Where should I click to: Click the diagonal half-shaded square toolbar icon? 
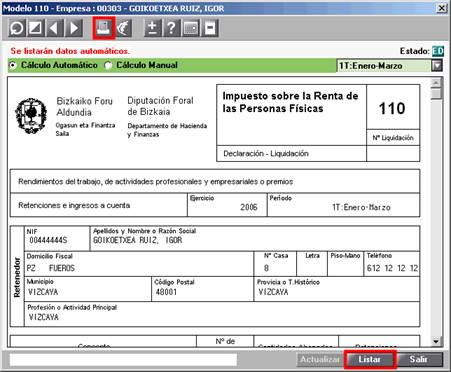(x=36, y=28)
